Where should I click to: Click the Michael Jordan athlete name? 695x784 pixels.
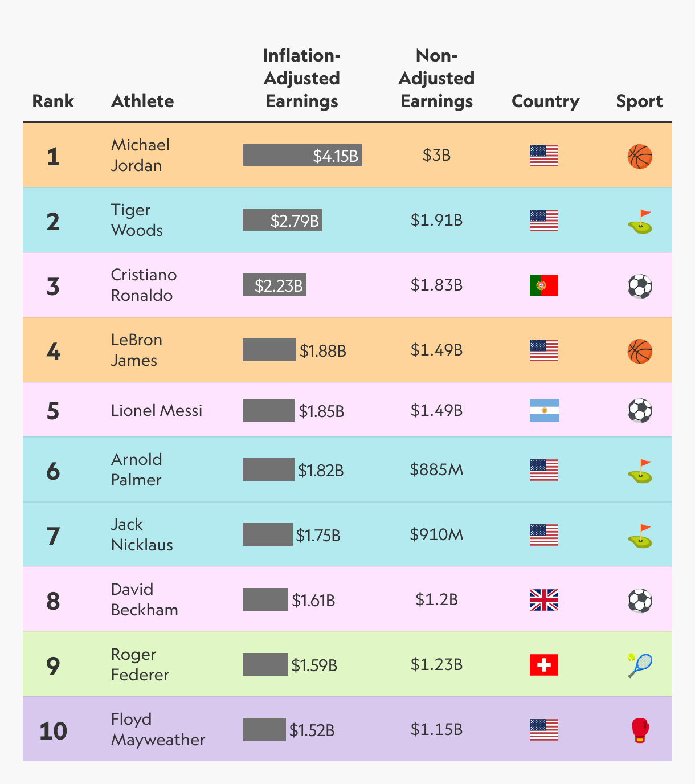[x=140, y=155]
